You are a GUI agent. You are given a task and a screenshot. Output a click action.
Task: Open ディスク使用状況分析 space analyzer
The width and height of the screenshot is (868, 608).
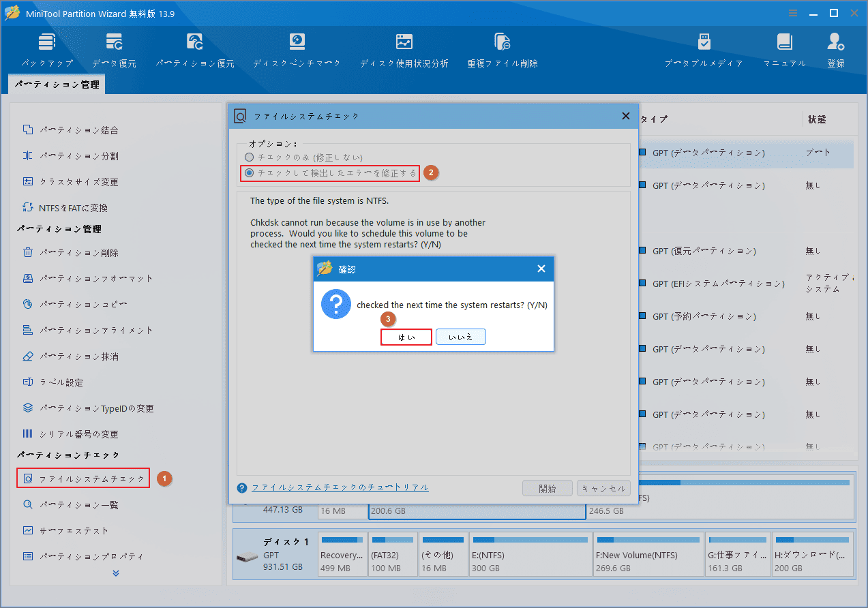[404, 50]
